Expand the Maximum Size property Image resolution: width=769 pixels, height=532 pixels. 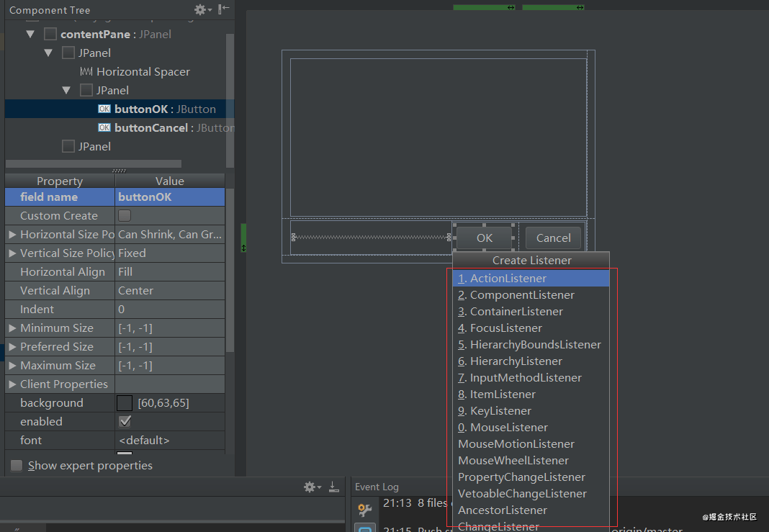(x=13, y=366)
